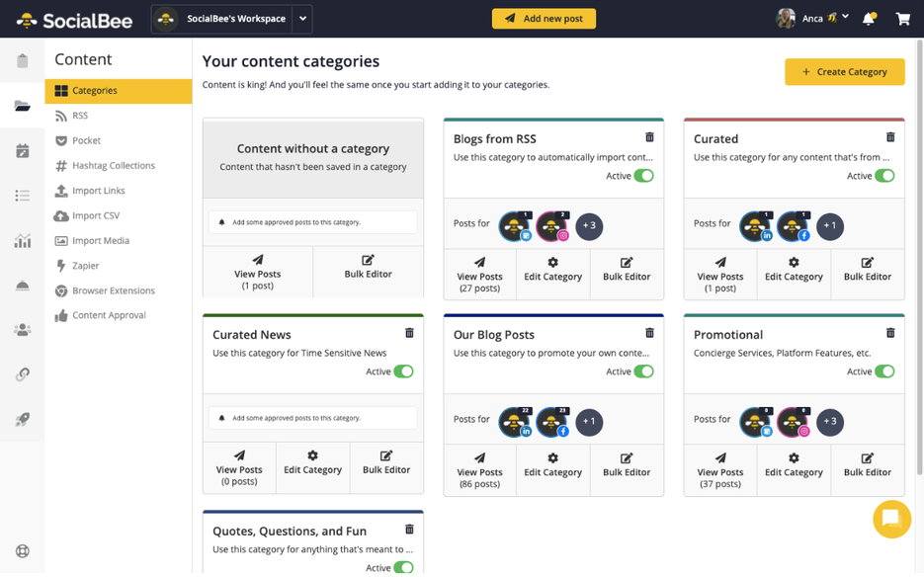Select the analytics chart icon in sidebar
924x577 pixels.
pyautogui.click(x=23, y=240)
